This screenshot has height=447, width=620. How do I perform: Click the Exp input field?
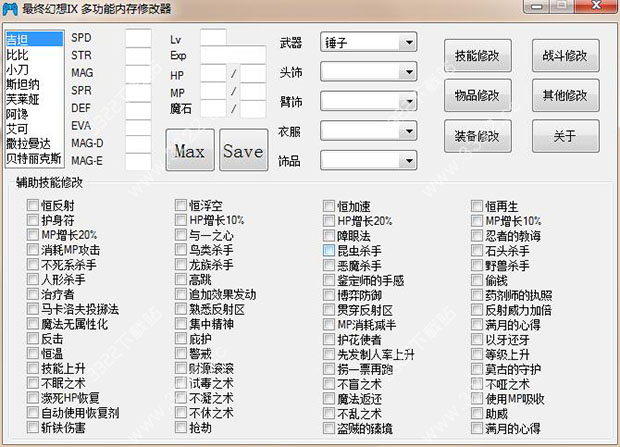pyautogui.click(x=233, y=55)
